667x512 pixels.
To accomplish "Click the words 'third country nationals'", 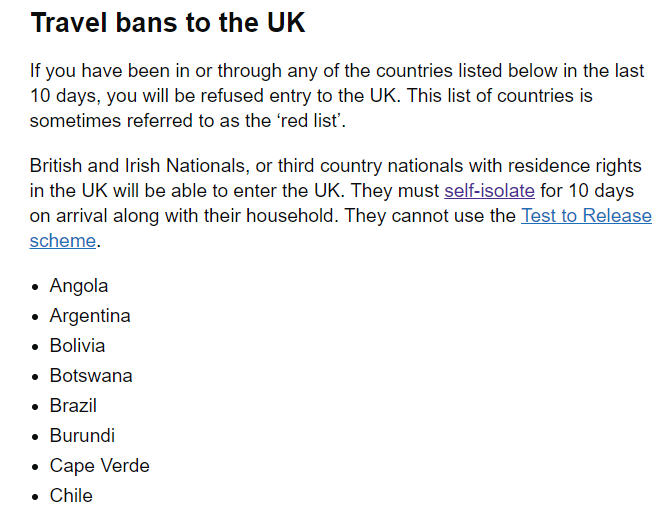I will pyautogui.click(x=371, y=166).
